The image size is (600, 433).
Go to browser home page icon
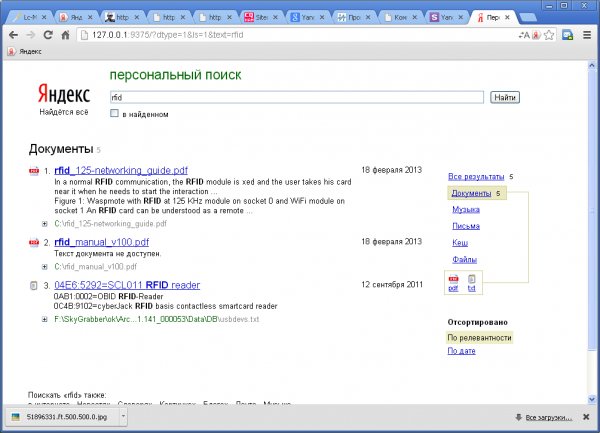(65, 35)
